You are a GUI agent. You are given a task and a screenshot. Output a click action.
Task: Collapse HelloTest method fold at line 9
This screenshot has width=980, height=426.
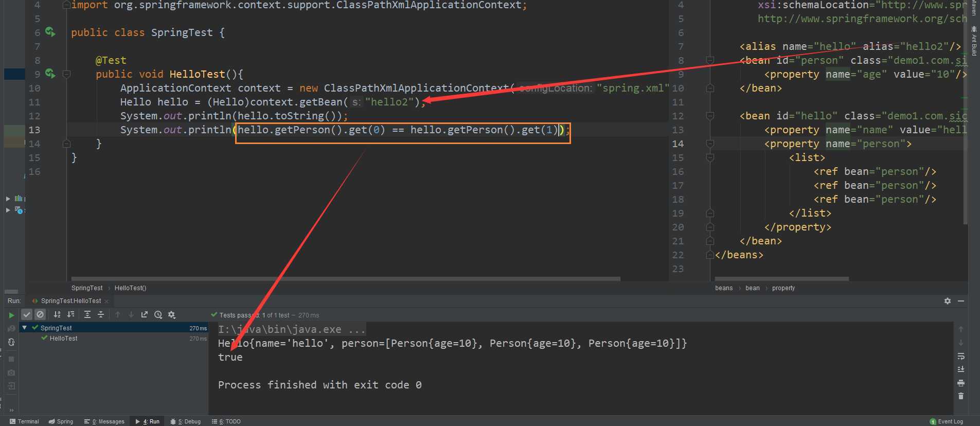(66, 74)
